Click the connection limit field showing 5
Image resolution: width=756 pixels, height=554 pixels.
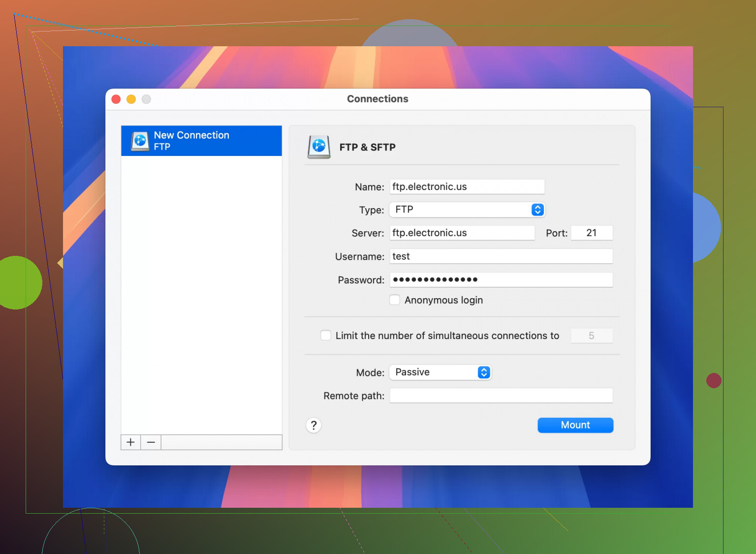click(592, 336)
